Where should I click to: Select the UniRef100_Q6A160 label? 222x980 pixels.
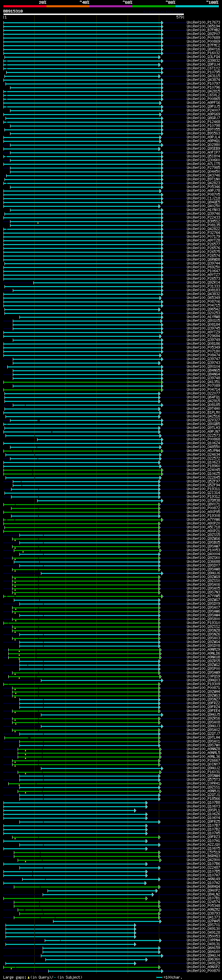203,951
